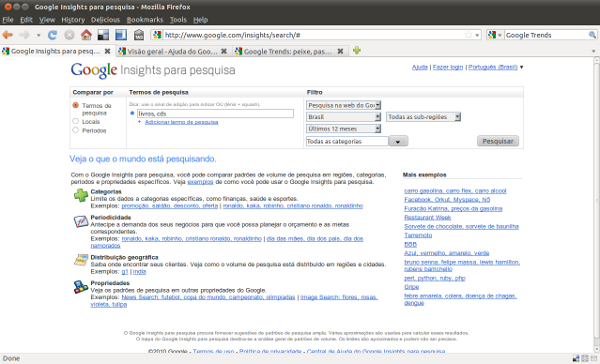This screenshot has width=600, height=364.
Task: Select the Termos de pesquisa radio button
Action: click(76, 105)
